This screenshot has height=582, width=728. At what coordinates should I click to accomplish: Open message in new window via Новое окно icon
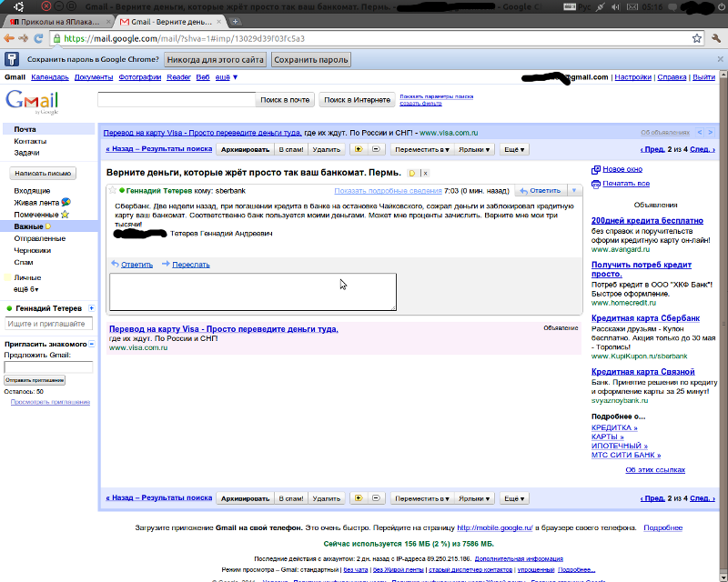(596, 169)
